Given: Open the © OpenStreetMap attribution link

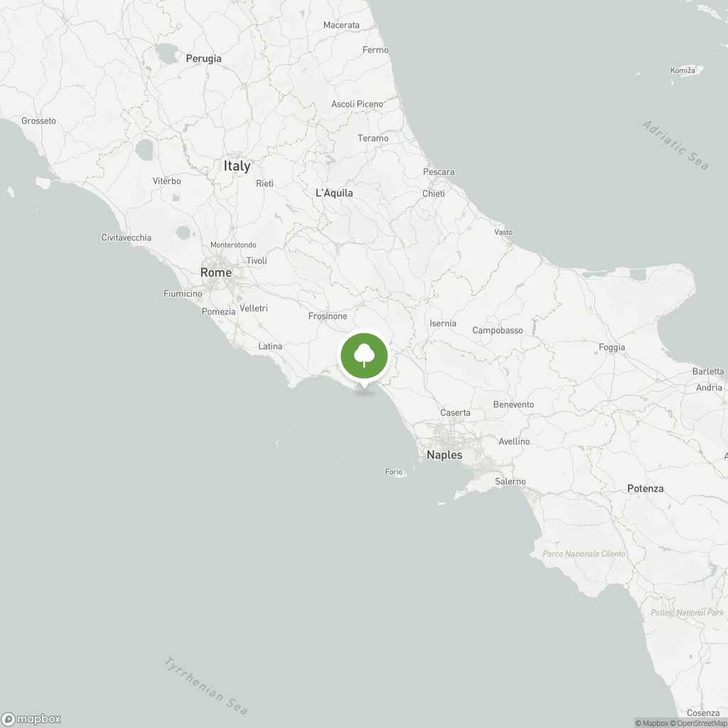Looking at the screenshot, I should (698, 723).
